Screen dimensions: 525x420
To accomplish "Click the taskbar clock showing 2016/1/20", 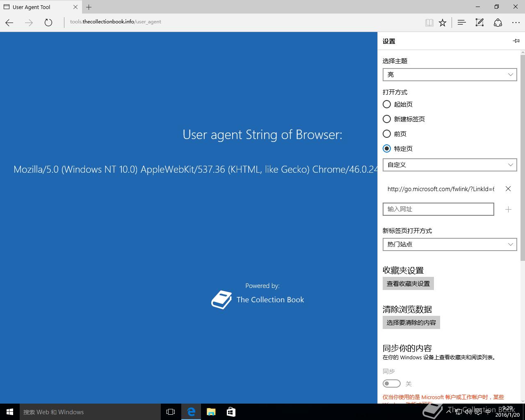I will pyautogui.click(x=508, y=412).
